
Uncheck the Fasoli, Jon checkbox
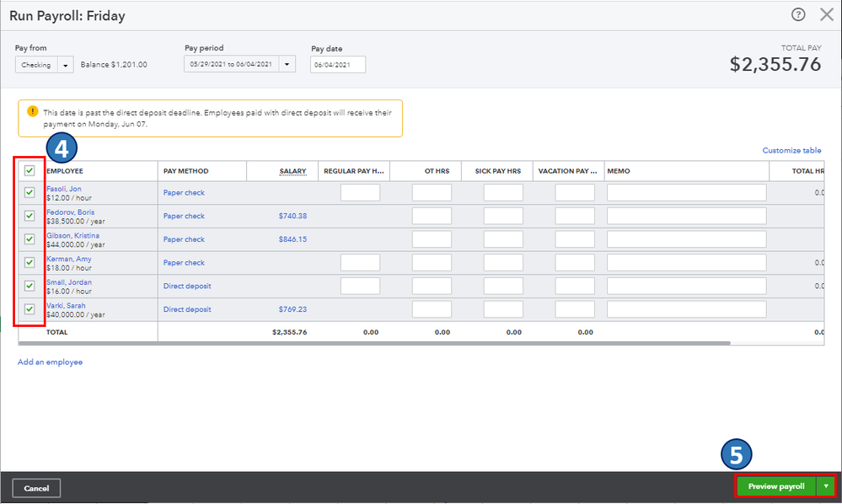[x=29, y=192]
